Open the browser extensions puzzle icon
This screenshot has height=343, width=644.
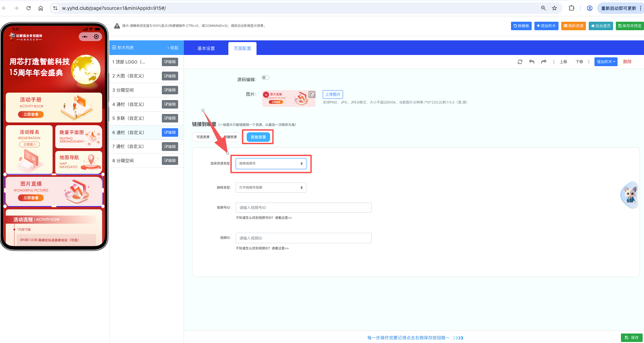pyautogui.click(x=571, y=8)
